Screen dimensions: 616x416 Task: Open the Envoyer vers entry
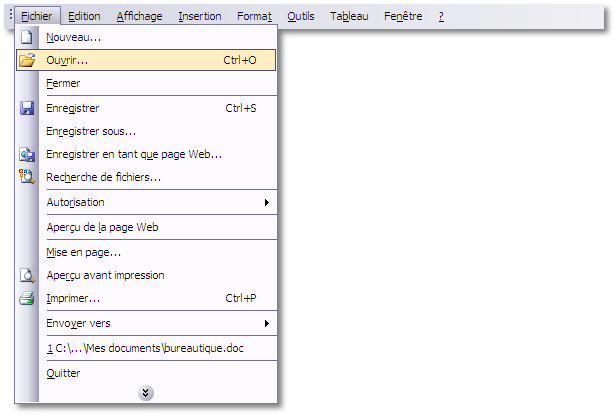(146, 323)
